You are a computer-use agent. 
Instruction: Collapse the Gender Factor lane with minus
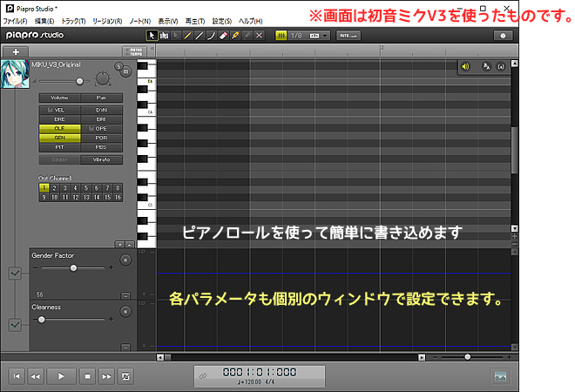coord(125,295)
